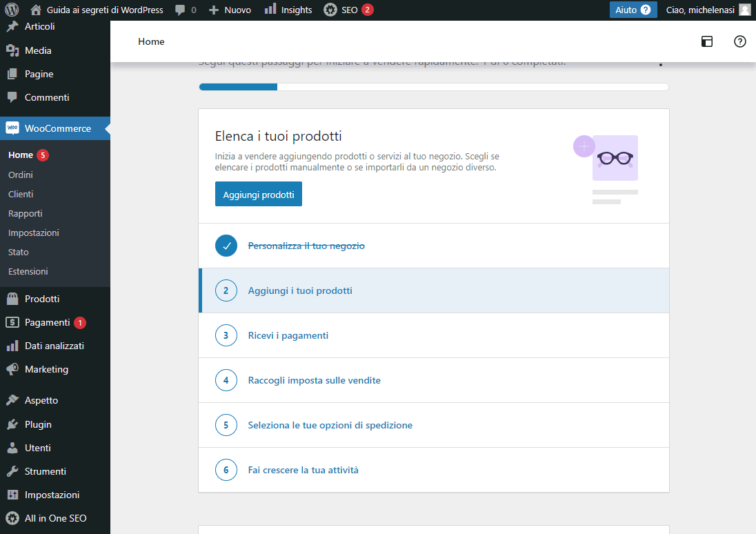Click the Aspetto paintbrush icon
The image size is (756, 534).
pos(12,400)
